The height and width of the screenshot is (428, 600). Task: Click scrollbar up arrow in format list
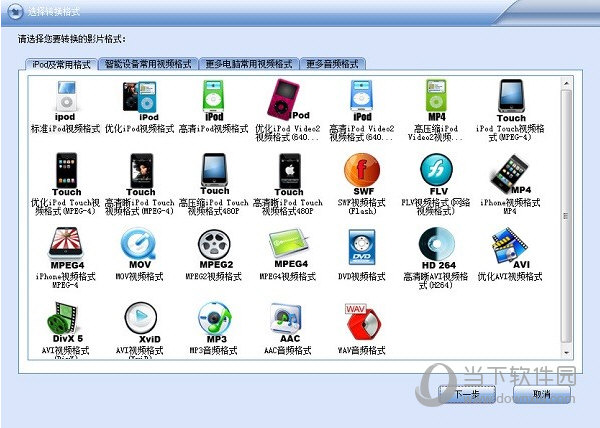click(x=566, y=83)
